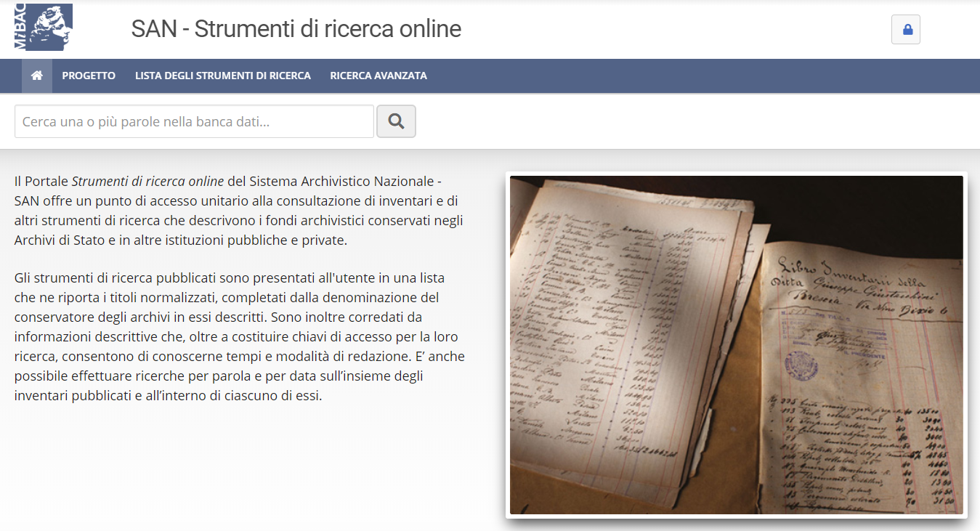The image size is (980, 531).
Task: Focus the 'Cerca una o più parole' search field
Action: coord(194,121)
